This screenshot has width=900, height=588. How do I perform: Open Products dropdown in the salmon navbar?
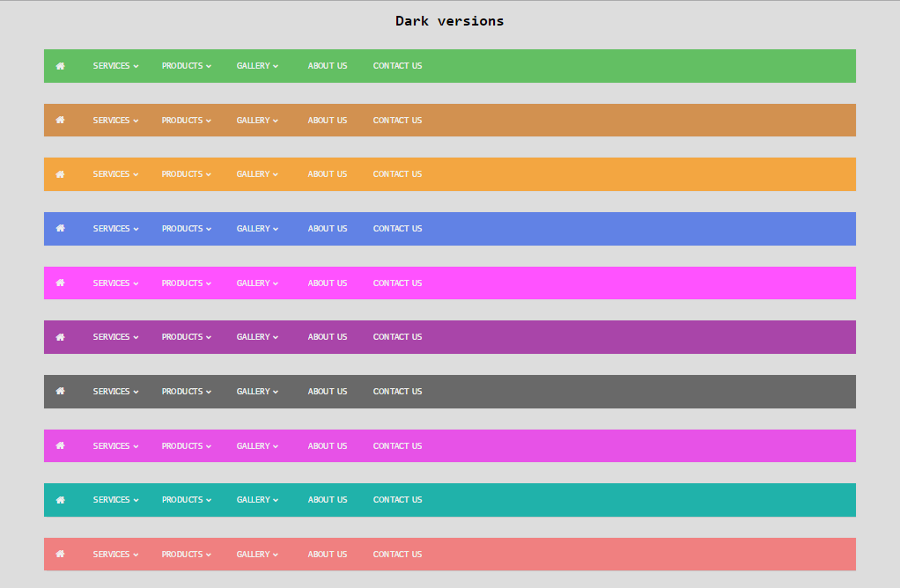pyautogui.click(x=186, y=555)
